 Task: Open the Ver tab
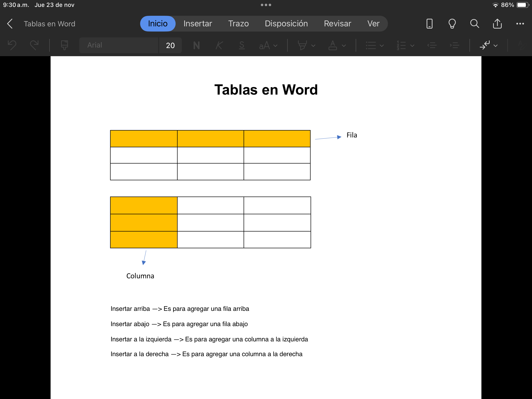point(373,24)
